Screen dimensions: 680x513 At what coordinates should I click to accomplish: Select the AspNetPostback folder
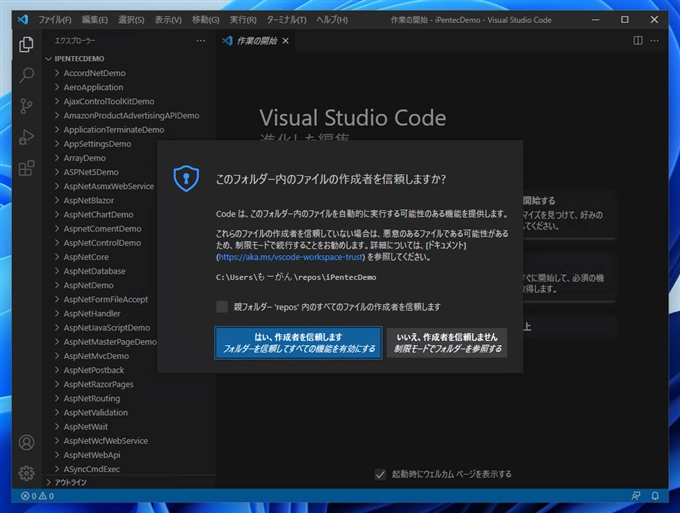coord(94,370)
